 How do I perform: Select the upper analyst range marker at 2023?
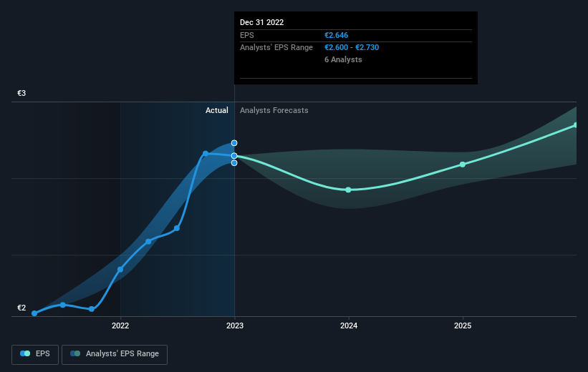click(x=234, y=143)
